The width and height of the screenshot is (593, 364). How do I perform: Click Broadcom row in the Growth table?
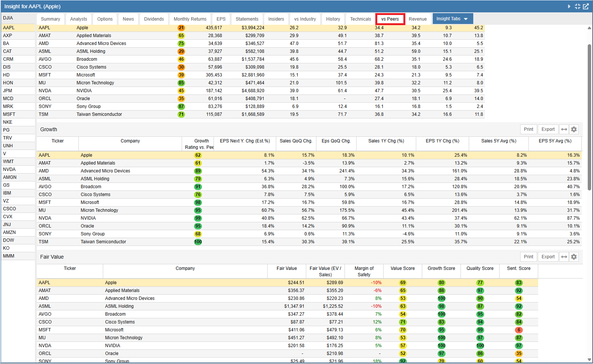click(x=309, y=187)
